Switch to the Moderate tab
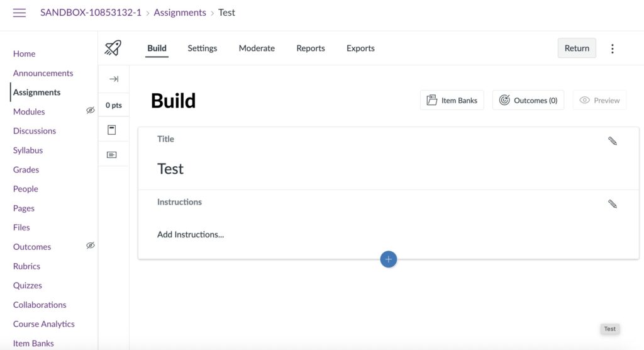Viewport: 644px width, 350px height. [257, 48]
